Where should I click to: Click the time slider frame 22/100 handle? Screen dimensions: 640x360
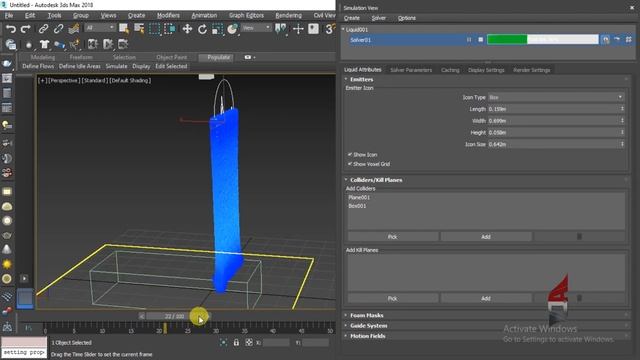[174, 316]
